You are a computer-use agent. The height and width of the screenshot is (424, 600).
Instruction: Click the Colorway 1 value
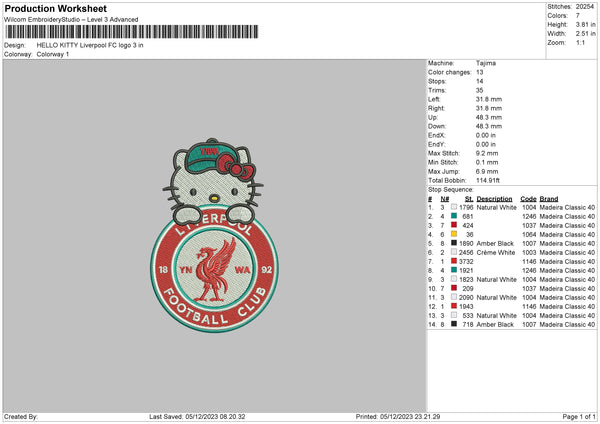click(53, 54)
